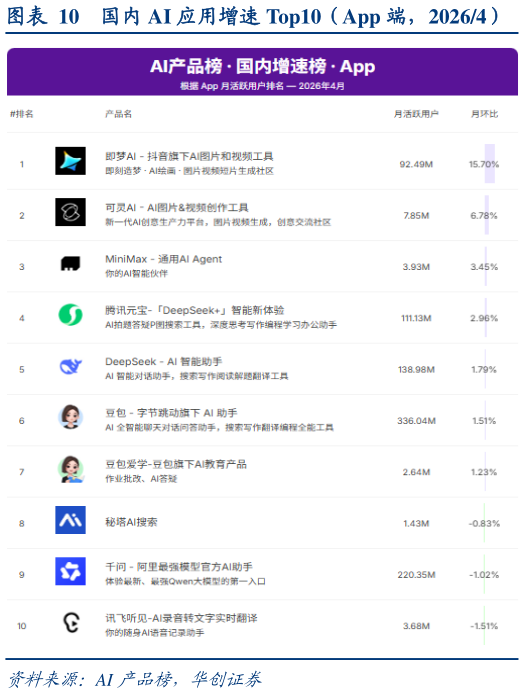Click the 可灵AI app icon
This screenshot has height=693, width=524.
click(70, 212)
